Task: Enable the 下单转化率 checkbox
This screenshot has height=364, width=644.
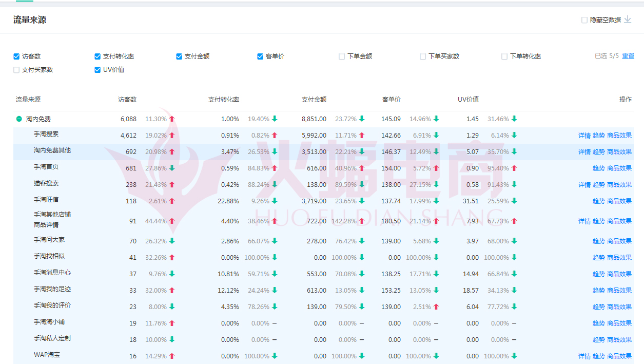Action: pos(504,56)
